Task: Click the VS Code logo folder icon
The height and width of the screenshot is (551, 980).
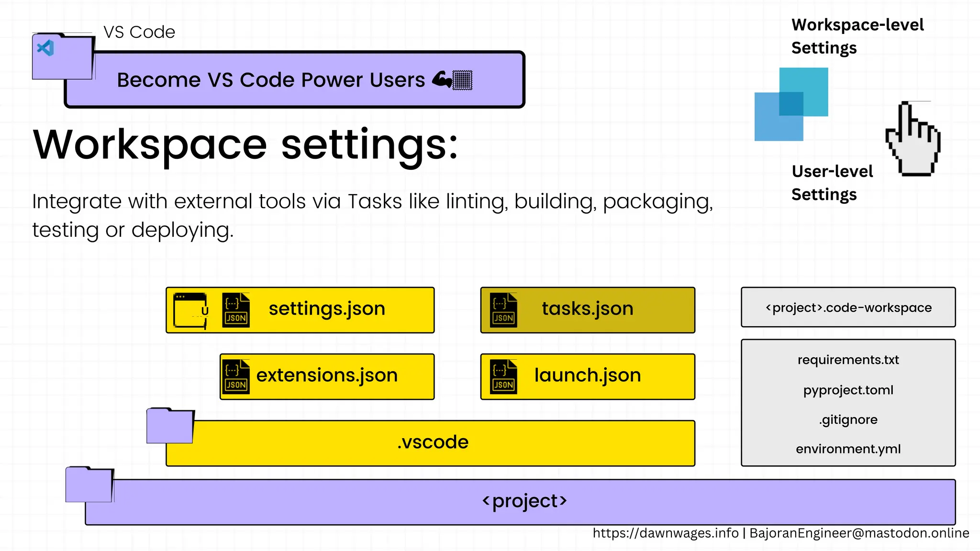Action: click(62, 56)
